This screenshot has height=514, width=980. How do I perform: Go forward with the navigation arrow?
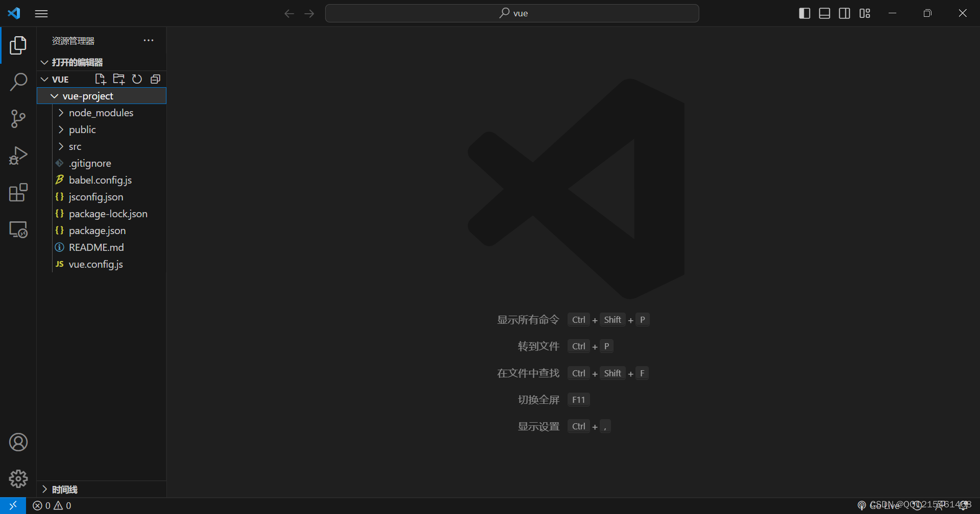309,14
